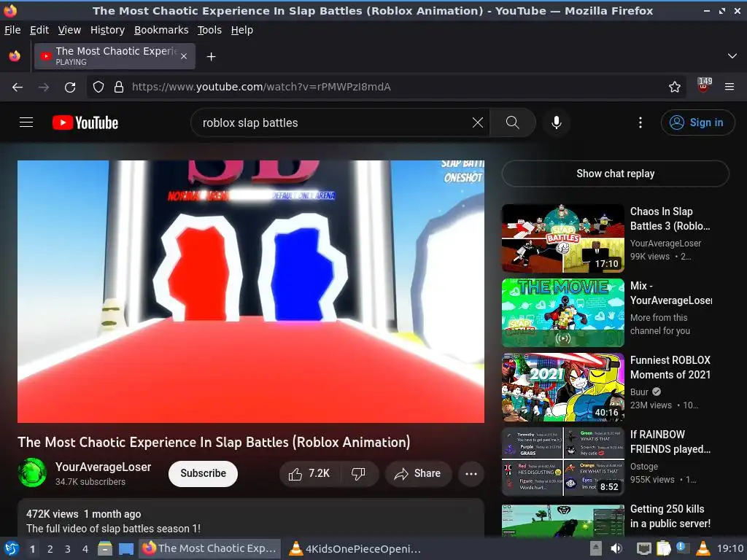The image size is (747, 560).
Task: Open uBlock extension icon showing 149
Action: pyautogui.click(x=704, y=86)
